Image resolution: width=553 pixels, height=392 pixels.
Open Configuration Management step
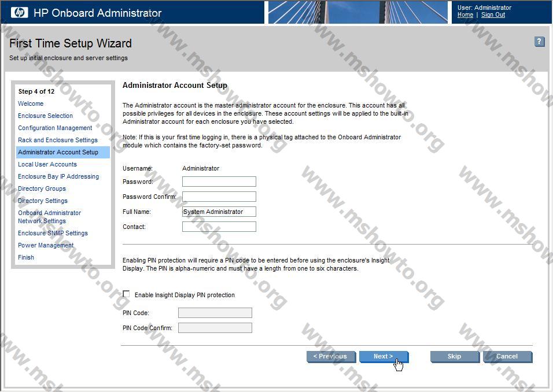55,128
